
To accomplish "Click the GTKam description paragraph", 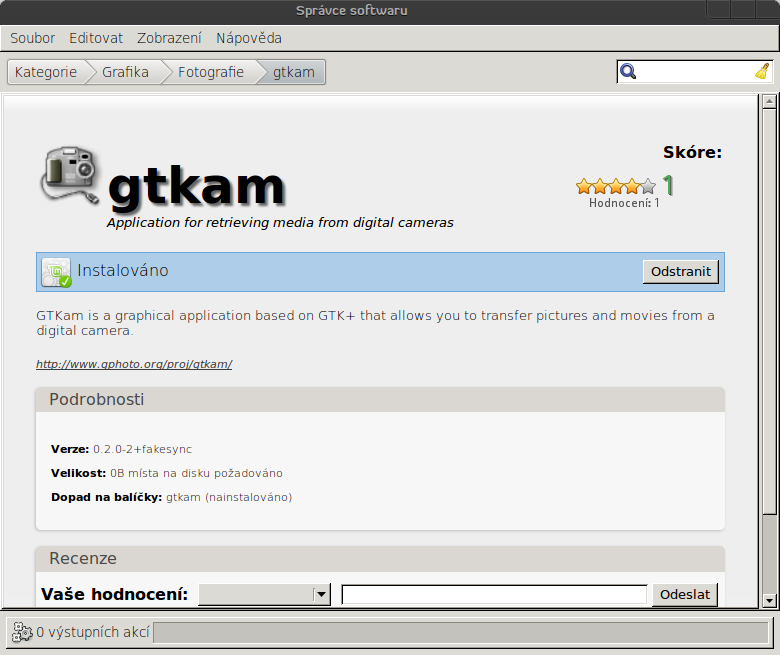I will pos(376,323).
